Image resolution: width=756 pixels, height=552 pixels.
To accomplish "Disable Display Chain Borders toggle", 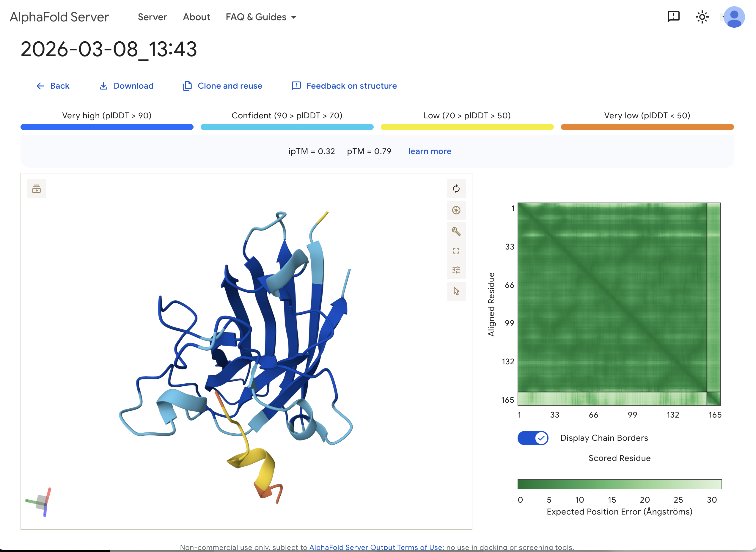I will [x=533, y=438].
